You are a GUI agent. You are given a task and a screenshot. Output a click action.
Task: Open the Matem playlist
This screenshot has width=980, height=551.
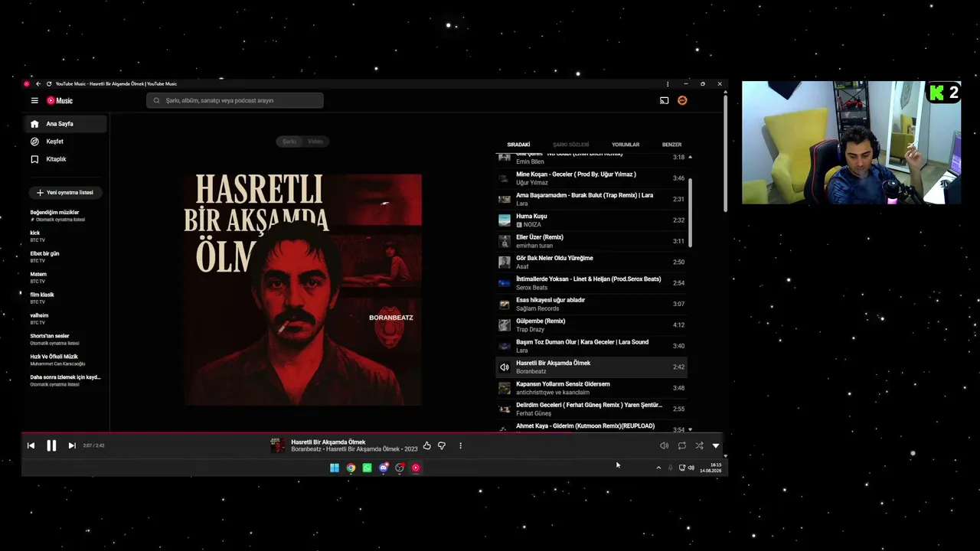pos(66,278)
